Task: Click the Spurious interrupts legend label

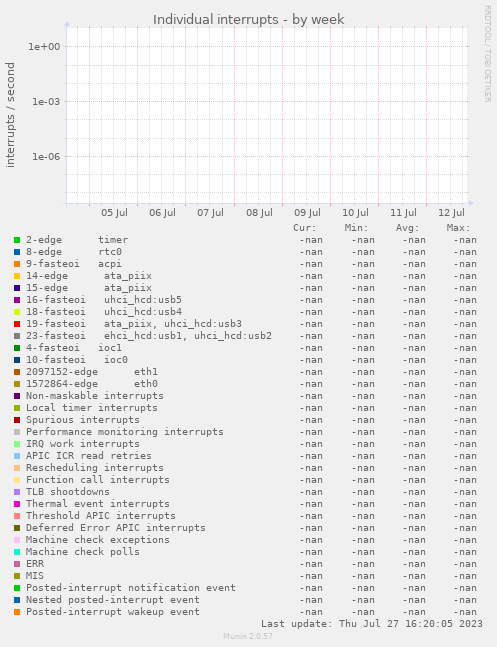Action: coord(83,420)
